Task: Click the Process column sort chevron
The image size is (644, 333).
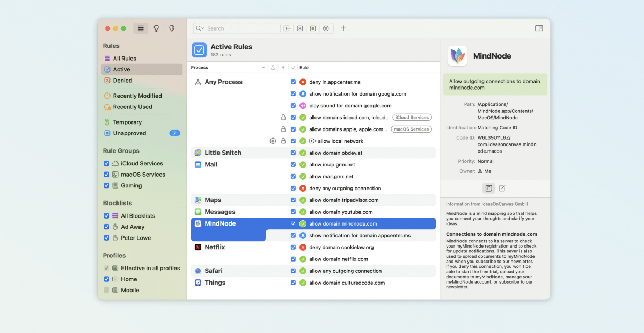Action: 263,68
